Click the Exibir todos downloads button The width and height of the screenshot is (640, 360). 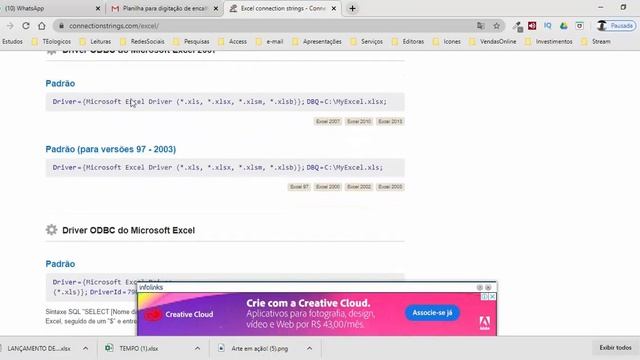(615, 347)
